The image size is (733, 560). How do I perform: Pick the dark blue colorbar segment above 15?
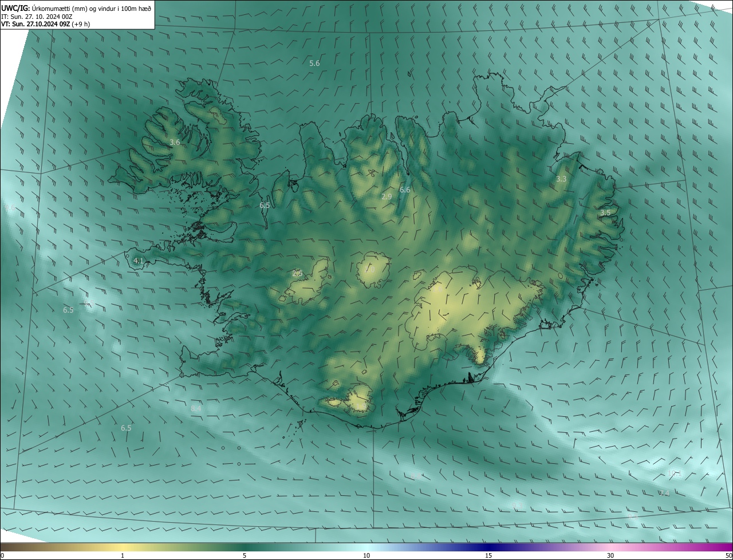point(488,547)
